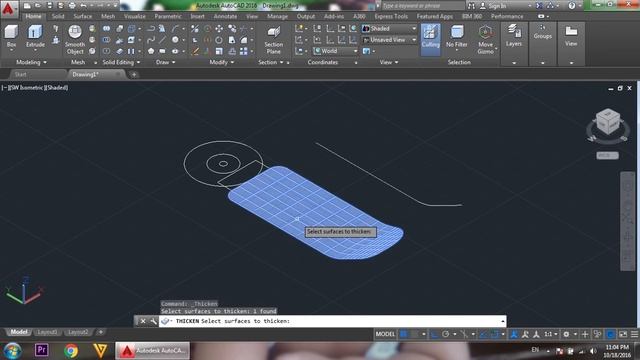Expand command line history arrow
The image size is (640, 360).
point(502,321)
